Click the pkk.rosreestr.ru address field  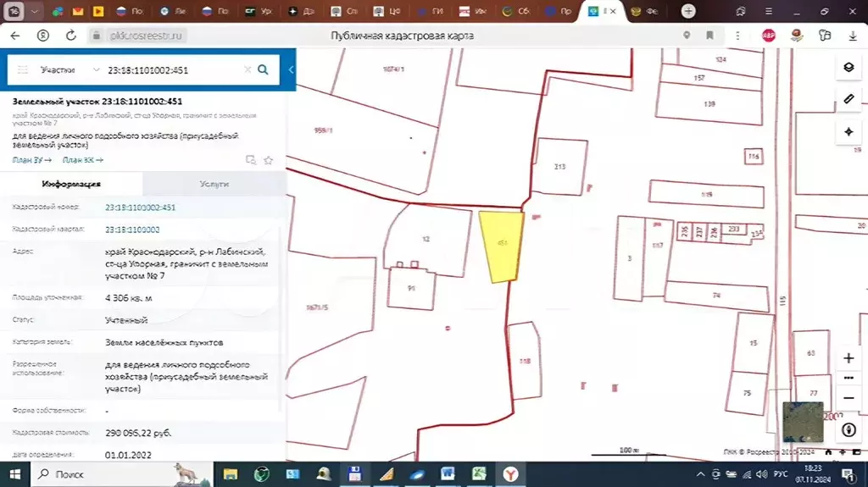coord(146,36)
